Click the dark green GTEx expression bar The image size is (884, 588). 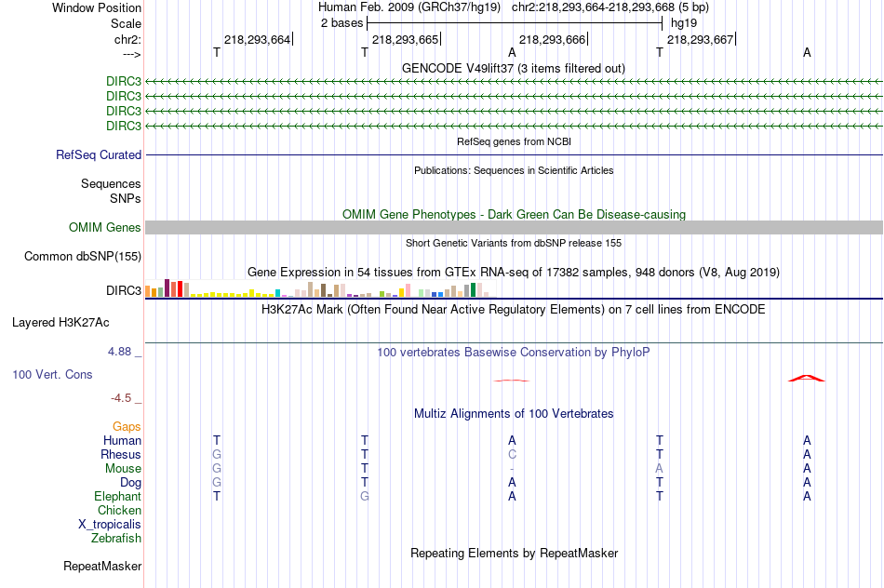click(x=473, y=289)
